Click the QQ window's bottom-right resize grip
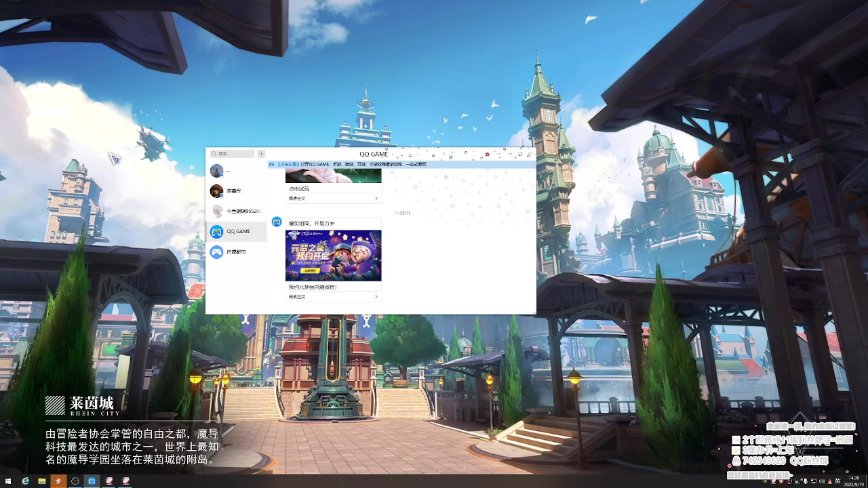868x488 pixels. (x=534, y=312)
